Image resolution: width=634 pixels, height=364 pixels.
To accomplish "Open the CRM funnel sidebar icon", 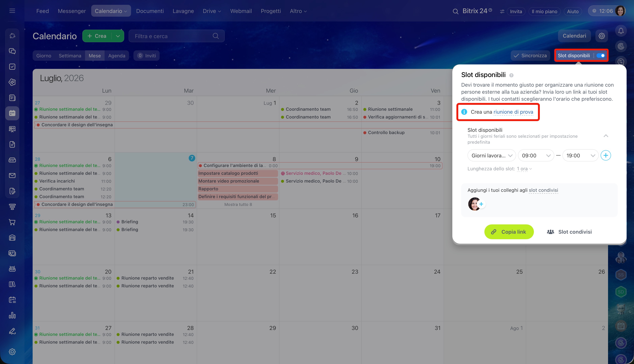I will (12, 207).
